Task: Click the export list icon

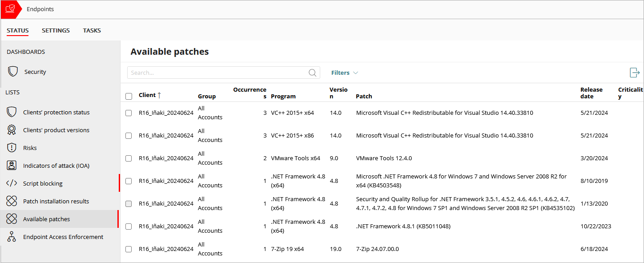Action: click(635, 73)
